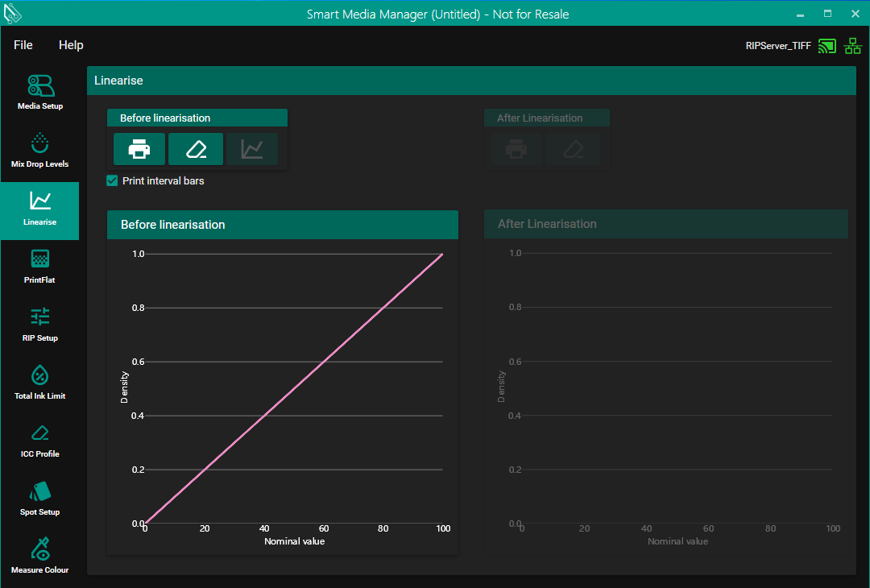
Task: Open the File menu
Action: [23, 45]
